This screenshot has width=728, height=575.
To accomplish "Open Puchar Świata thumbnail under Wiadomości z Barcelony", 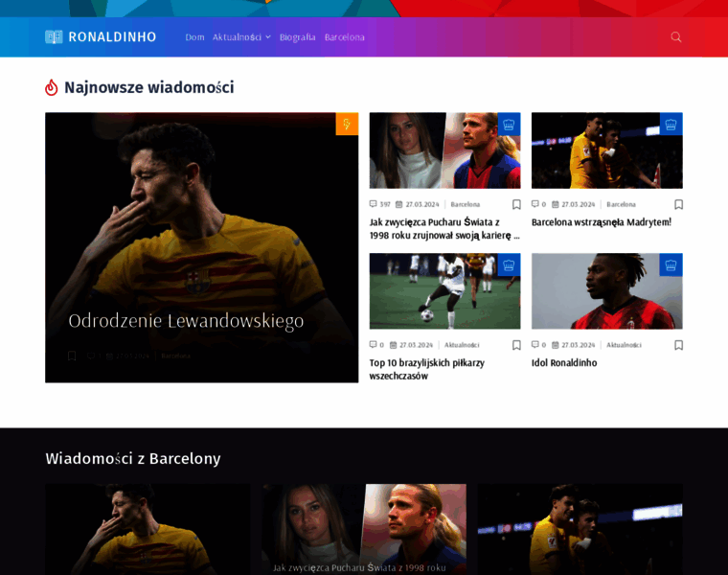I will (364, 530).
